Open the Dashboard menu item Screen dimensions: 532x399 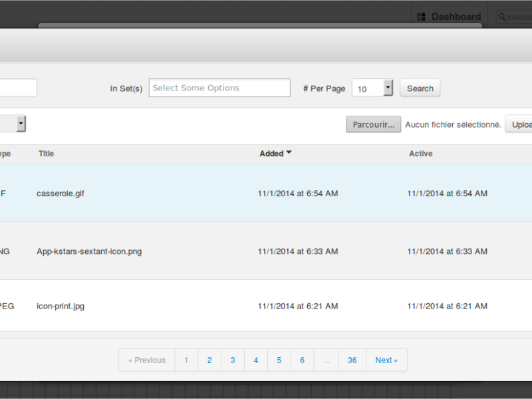coord(449,17)
